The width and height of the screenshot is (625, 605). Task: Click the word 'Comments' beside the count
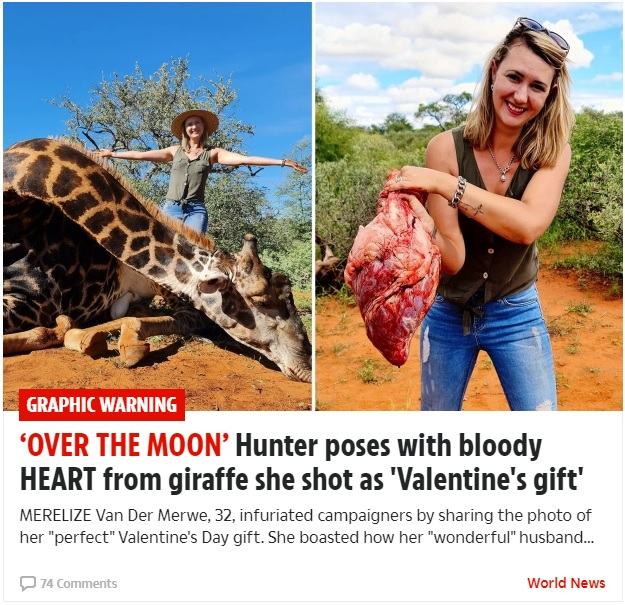[x=86, y=583]
